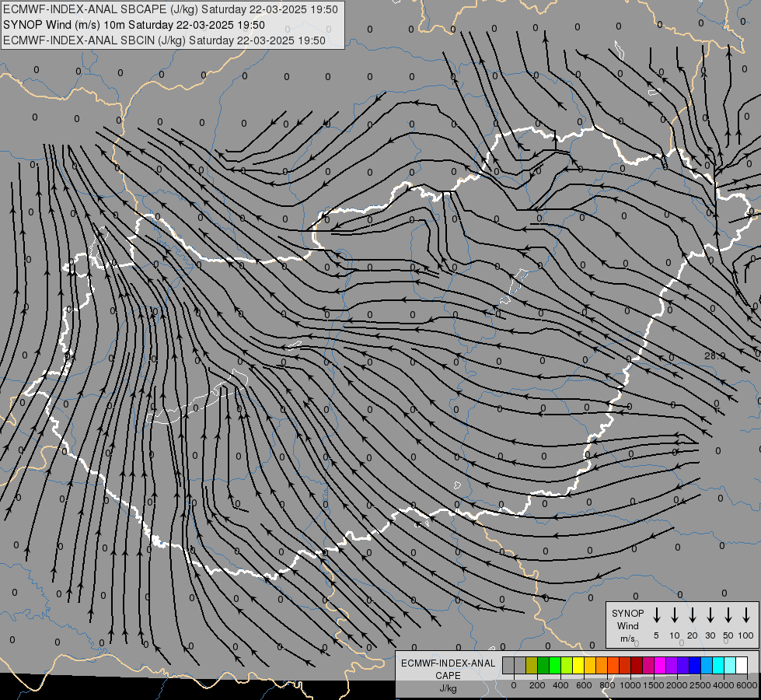Pick the lime yellow-green CAPE legend swatch

pyautogui.click(x=567, y=665)
